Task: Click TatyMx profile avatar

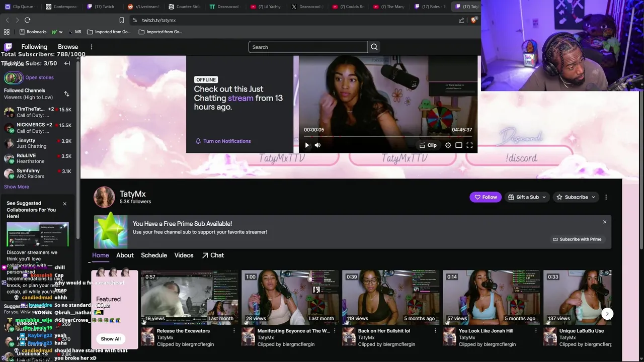Action: 104,197
